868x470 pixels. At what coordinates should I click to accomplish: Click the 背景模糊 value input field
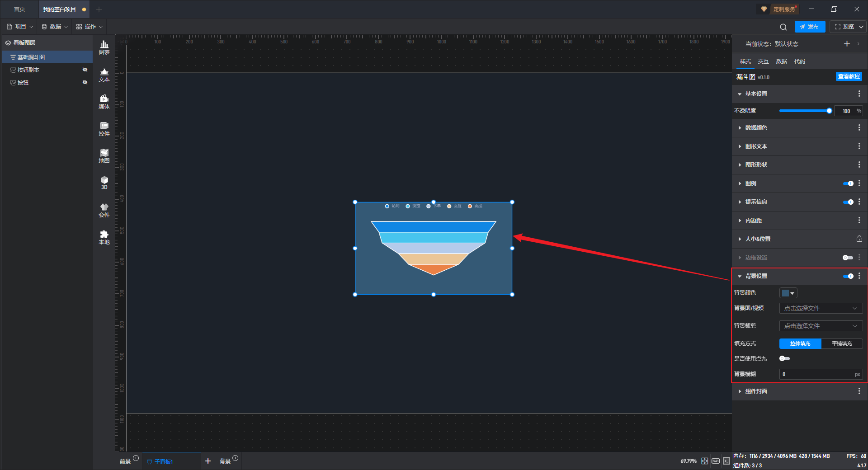pos(821,374)
